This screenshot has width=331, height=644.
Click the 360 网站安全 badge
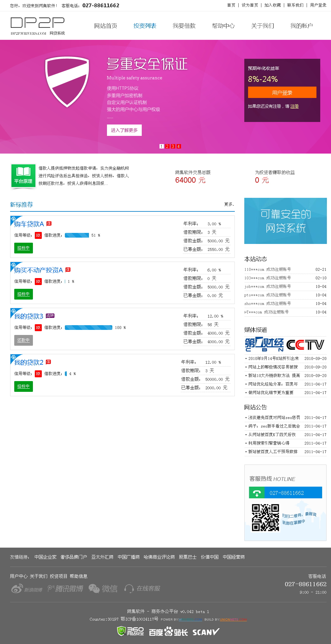[x=130, y=632]
